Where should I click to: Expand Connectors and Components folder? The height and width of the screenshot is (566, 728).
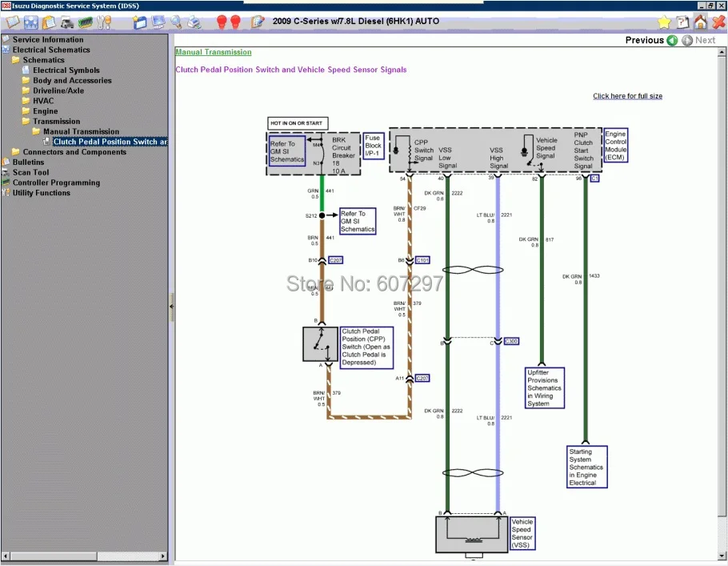(74, 152)
